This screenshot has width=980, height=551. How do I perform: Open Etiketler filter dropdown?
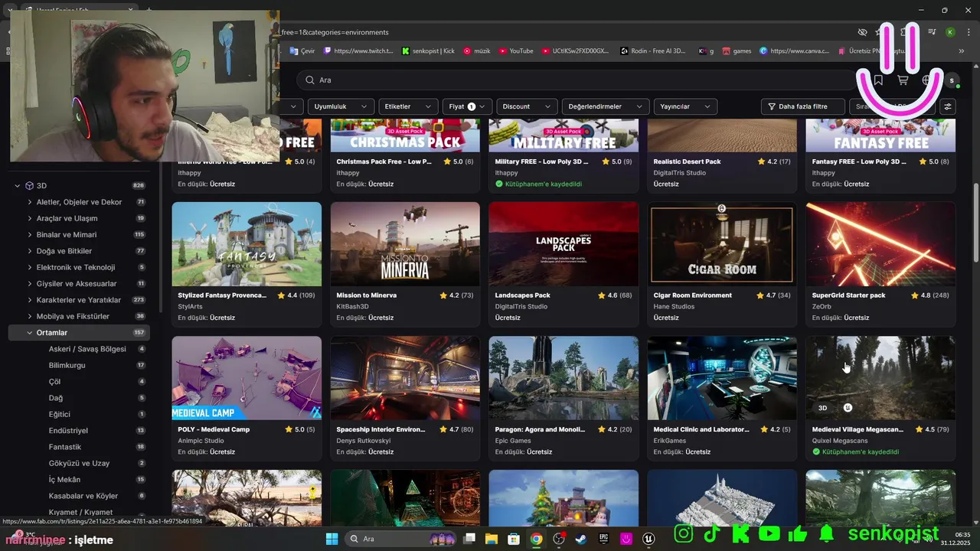tap(408, 106)
